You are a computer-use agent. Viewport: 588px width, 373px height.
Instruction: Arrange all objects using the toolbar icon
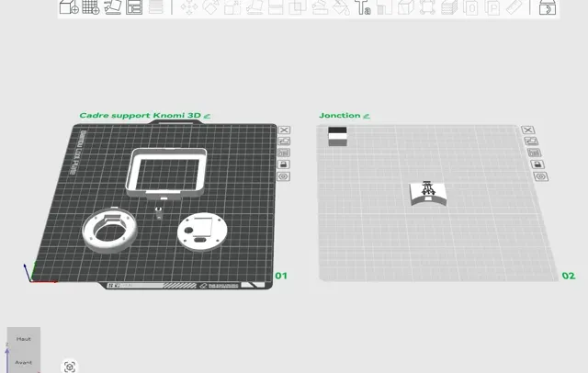click(134, 6)
